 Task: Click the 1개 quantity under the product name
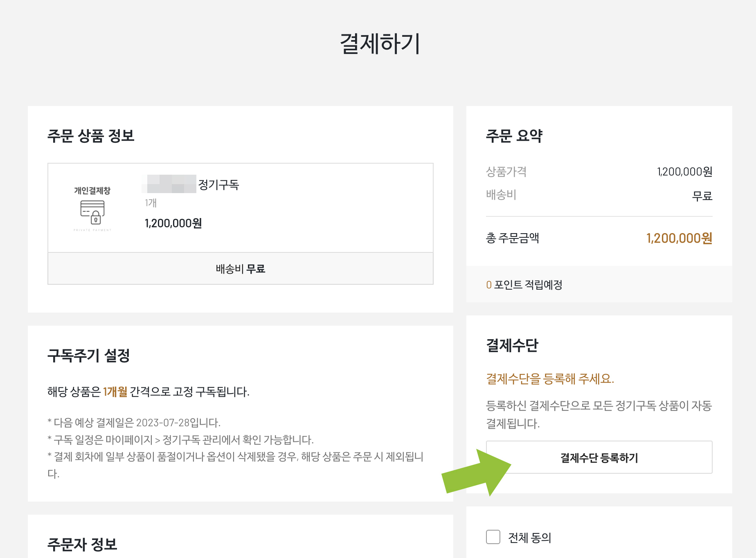[x=151, y=203]
